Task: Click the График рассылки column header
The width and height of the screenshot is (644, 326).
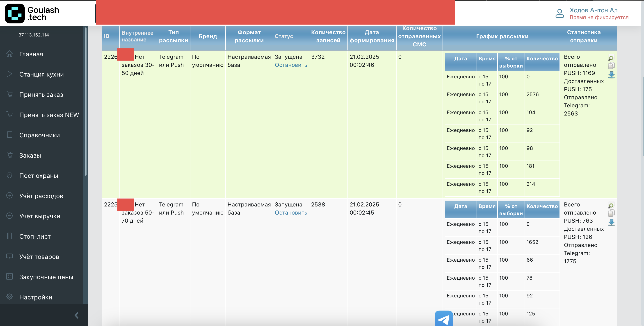Action: (502, 36)
